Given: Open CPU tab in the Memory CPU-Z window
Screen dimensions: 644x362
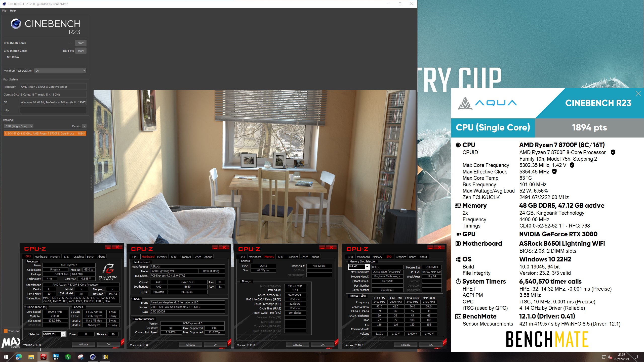Looking at the screenshot, I should [x=242, y=257].
